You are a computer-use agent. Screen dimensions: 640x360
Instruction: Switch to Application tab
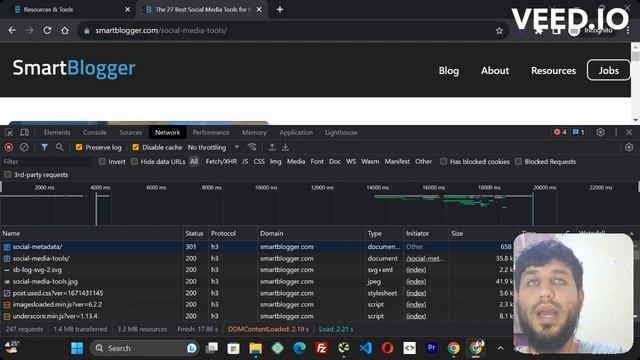(x=296, y=132)
